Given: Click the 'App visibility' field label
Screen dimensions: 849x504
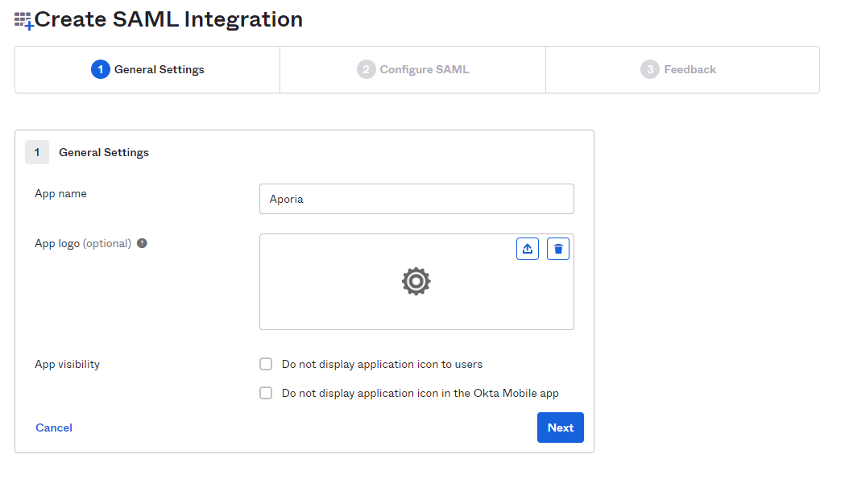Looking at the screenshot, I should [x=68, y=364].
